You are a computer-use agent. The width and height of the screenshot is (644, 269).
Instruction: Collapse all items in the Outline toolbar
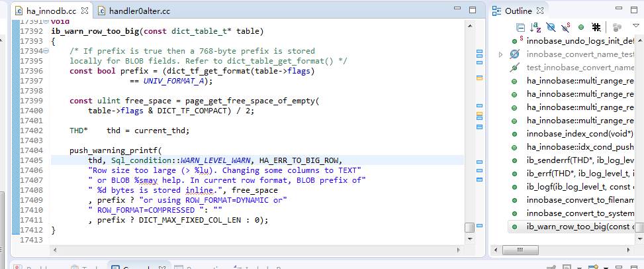coord(520,28)
